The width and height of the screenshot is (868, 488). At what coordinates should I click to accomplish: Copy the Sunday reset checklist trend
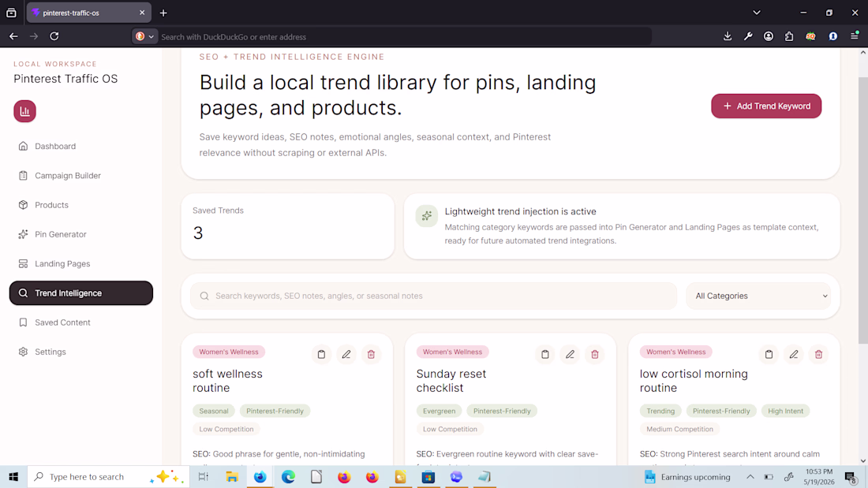tap(545, 354)
